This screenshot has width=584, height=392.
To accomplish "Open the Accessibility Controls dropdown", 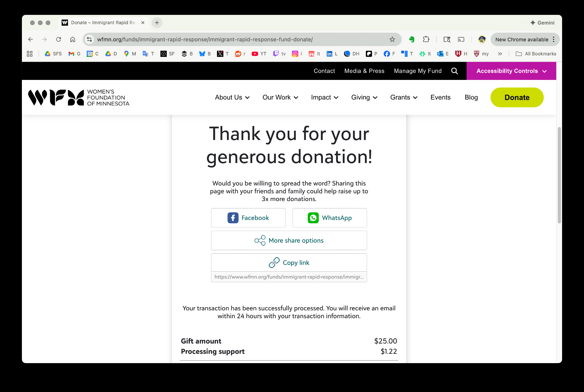I will tap(511, 71).
